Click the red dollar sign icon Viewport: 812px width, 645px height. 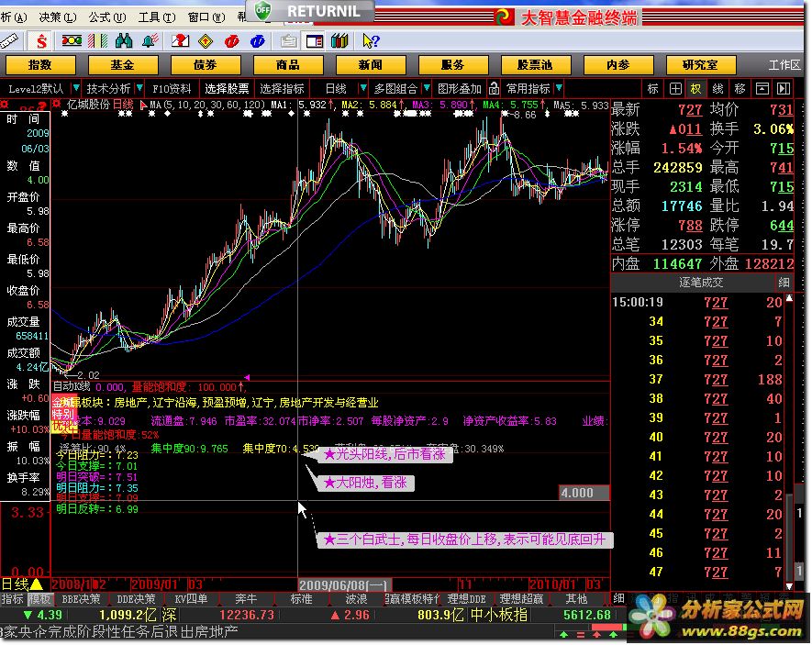[x=41, y=41]
